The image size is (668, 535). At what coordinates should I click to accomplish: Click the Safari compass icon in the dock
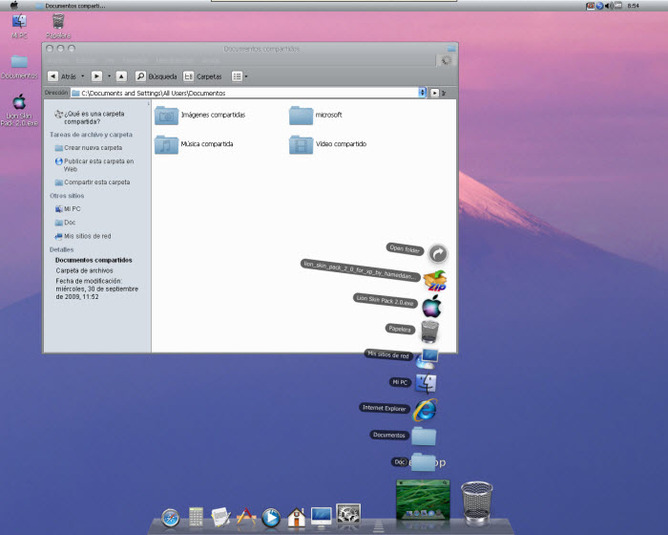[170, 517]
